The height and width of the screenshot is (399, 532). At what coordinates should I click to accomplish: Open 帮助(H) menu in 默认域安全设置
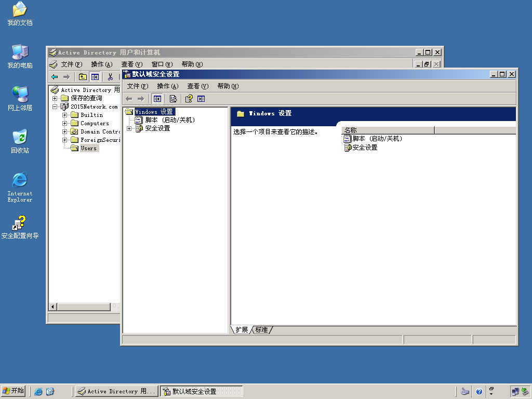(x=228, y=86)
